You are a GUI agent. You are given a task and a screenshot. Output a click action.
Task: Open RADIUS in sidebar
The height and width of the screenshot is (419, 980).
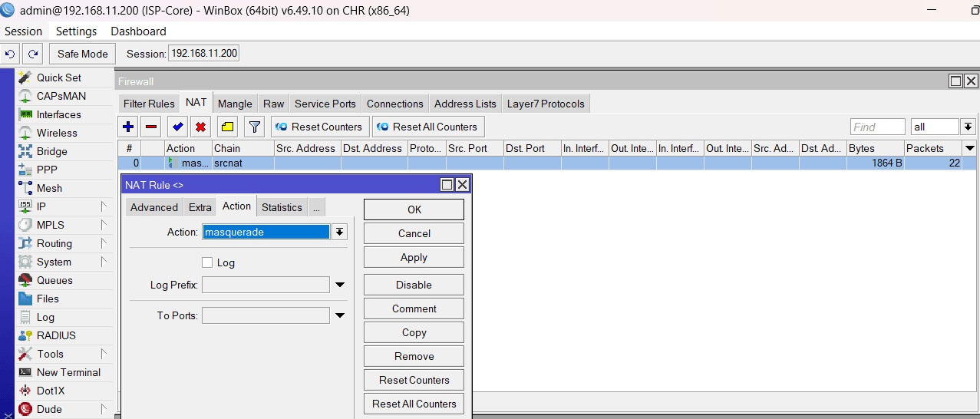point(56,335)
